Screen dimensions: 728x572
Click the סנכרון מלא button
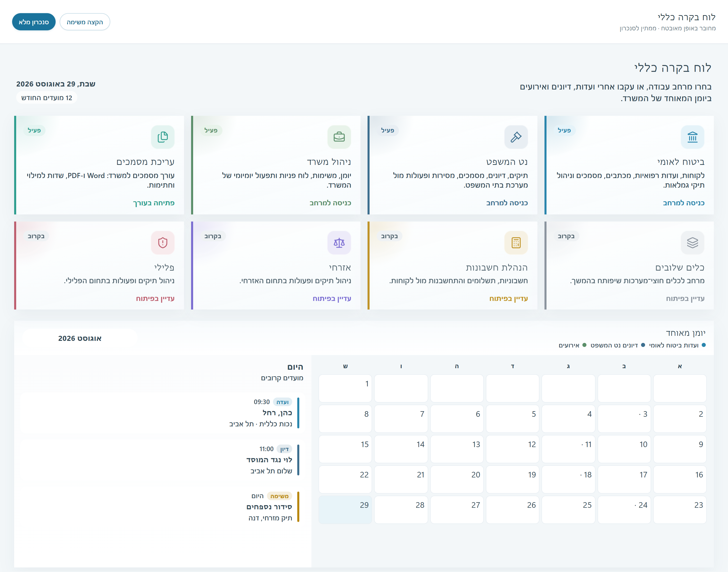click(34, 22)
